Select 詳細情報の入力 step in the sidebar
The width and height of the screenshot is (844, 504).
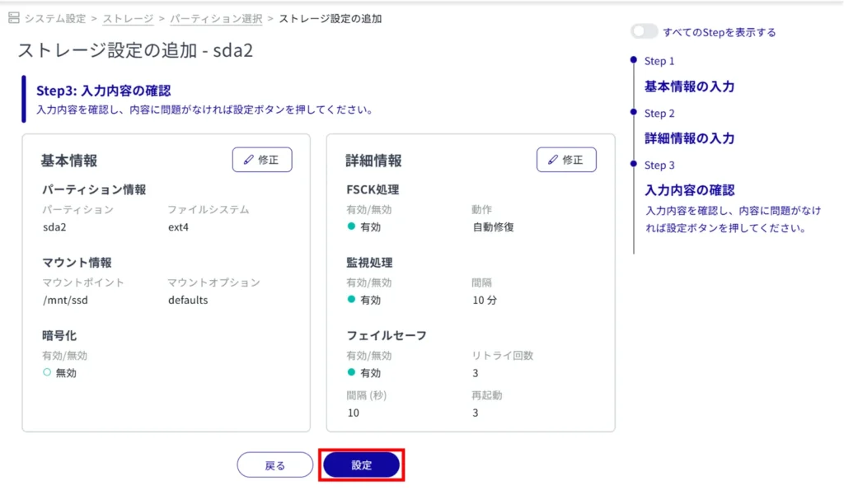tap(689, 138)
